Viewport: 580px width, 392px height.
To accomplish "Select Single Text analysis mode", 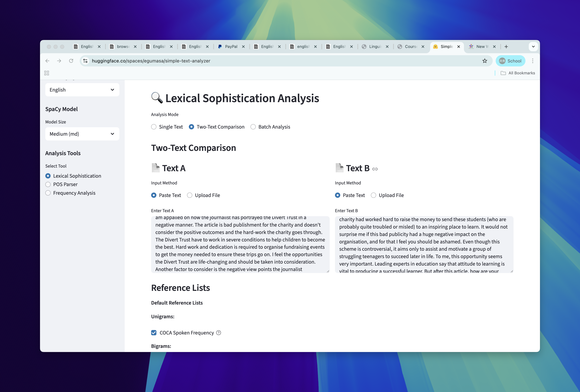I will click(x=154, y=127).
